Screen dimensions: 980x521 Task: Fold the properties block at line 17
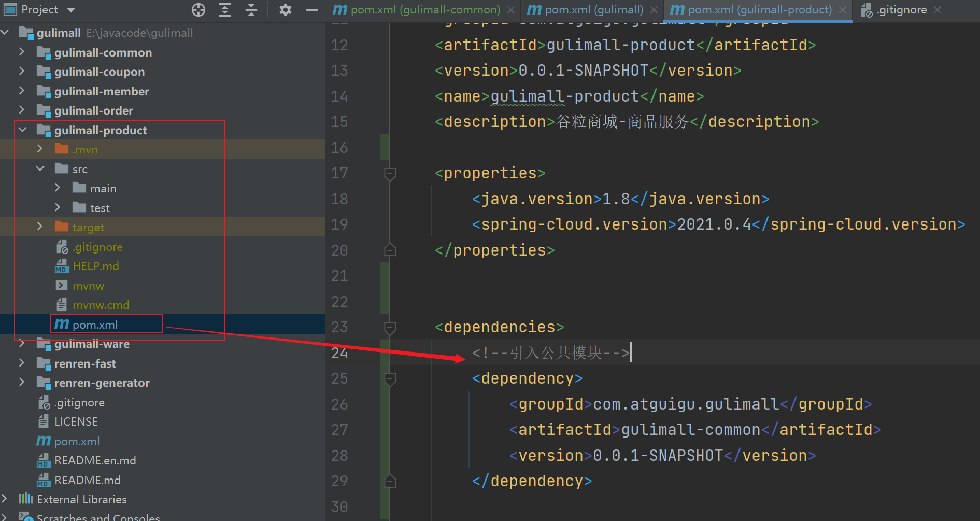click(390, 173)
